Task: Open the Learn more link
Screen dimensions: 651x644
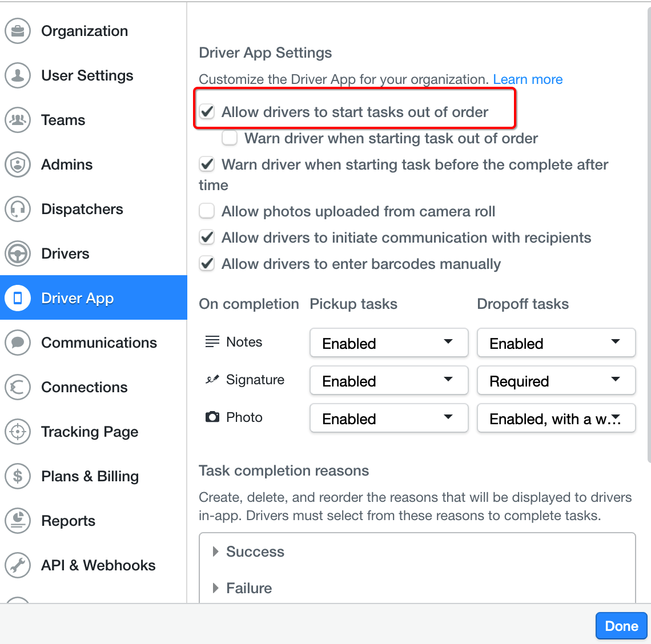Action: pyautogui.click(x=528, y=79)
